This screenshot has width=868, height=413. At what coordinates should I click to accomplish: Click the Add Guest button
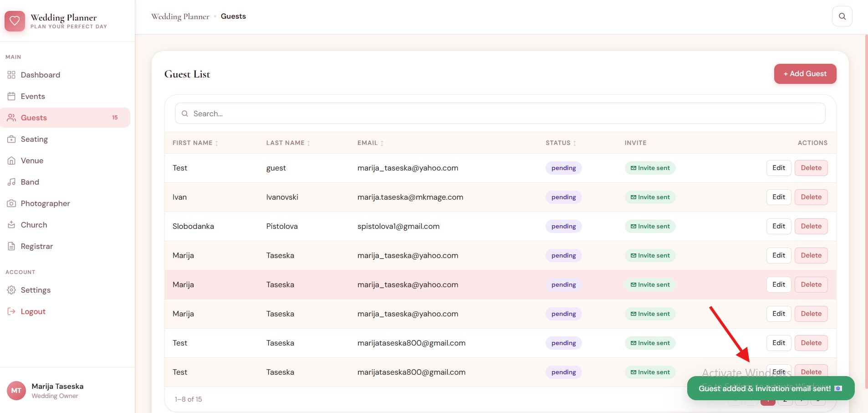tap(805, 74)
